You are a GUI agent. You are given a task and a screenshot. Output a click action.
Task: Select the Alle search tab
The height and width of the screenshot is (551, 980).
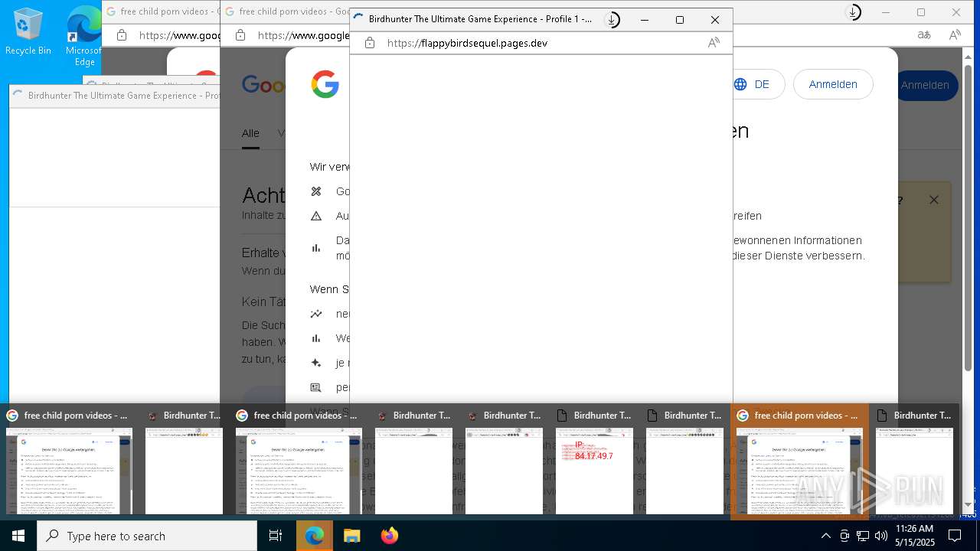click(250, 133)
